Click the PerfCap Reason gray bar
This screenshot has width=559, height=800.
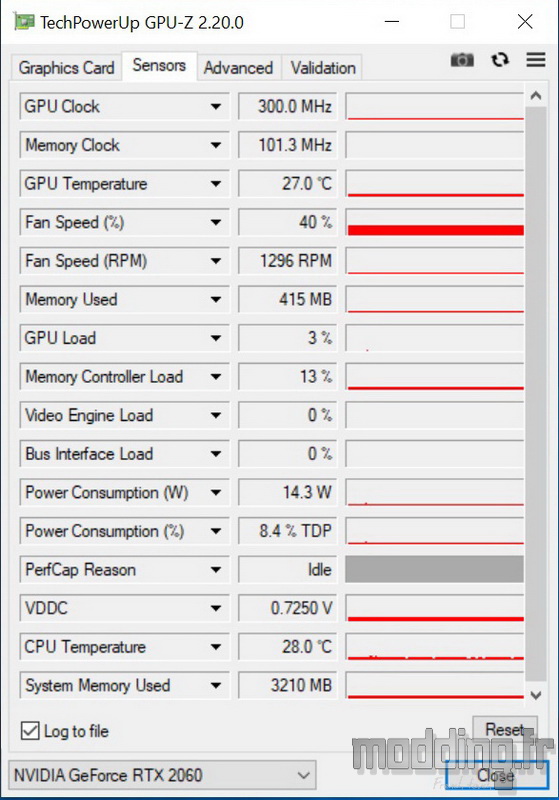point(435,569)
